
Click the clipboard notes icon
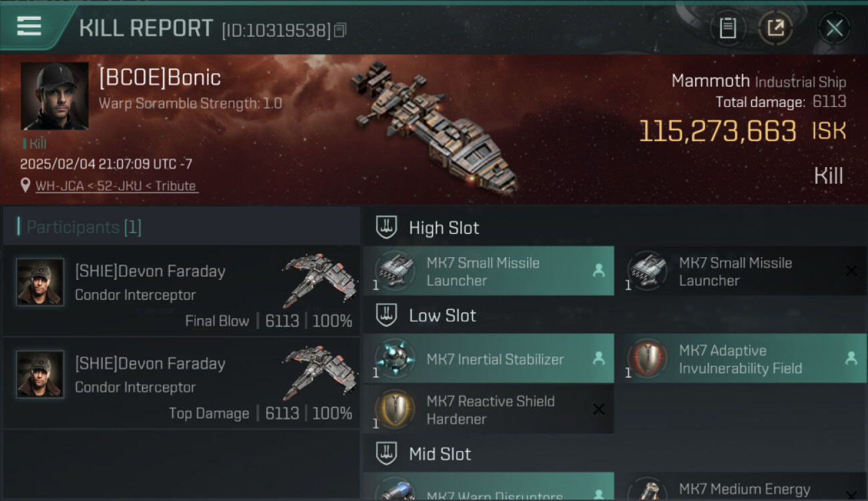tap(728, 28)
